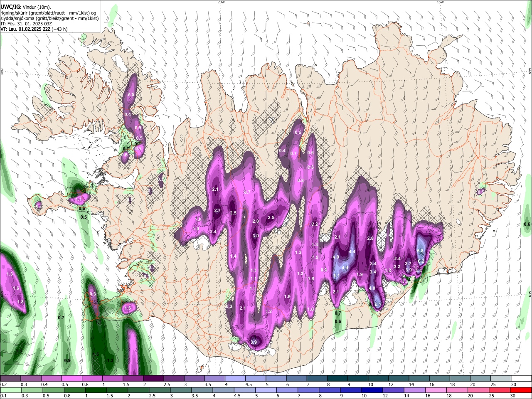The width and height of the screenshot is (532, 399).
Task: Click the '0.2' label in the upper legend row
Action: click(x=4, y=384)
